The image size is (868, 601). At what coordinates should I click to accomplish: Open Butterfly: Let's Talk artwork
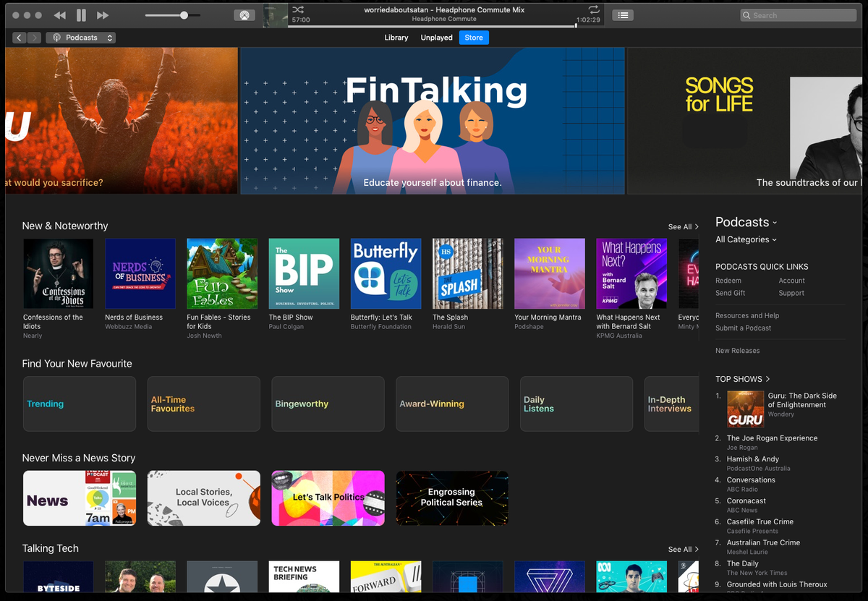[386, 274]
